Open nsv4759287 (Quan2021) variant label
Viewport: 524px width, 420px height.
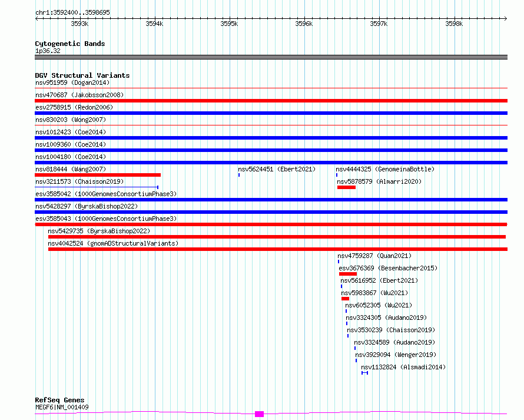[x=374, y=256]
